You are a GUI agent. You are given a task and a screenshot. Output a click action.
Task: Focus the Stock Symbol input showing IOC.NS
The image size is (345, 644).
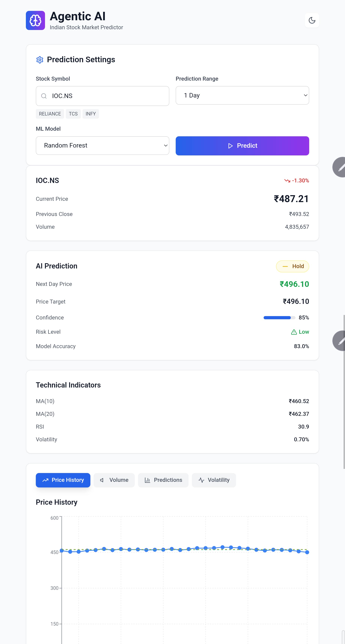(x=103, y=96)
